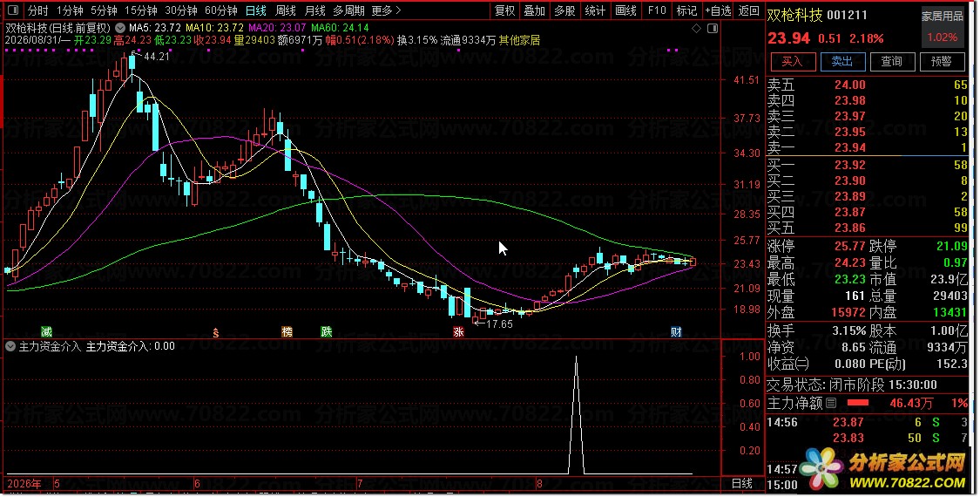Expand the 更多 periods menu
This screenshot has height=497, width=980.
point(386,10)
